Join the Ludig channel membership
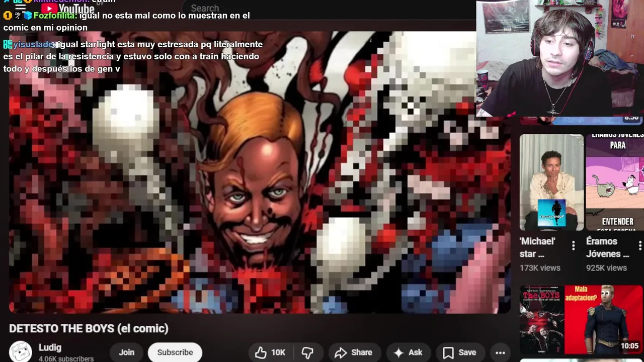 [126, 352]
